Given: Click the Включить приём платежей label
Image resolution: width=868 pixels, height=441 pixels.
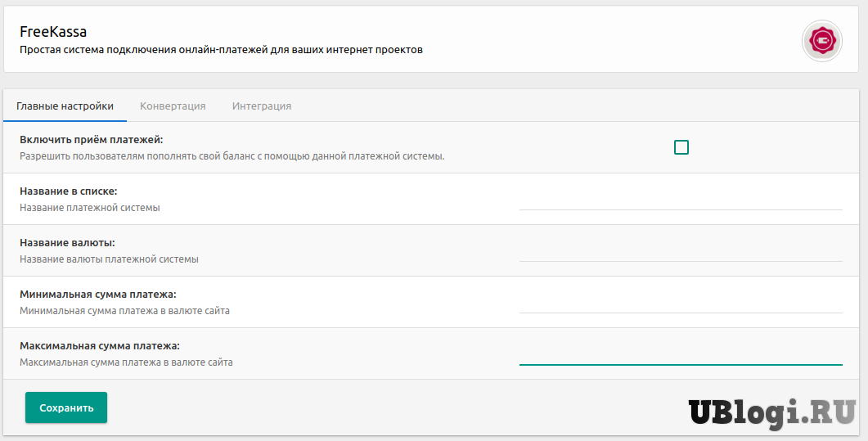Looking at the screenshot, I should click(92, 140).
